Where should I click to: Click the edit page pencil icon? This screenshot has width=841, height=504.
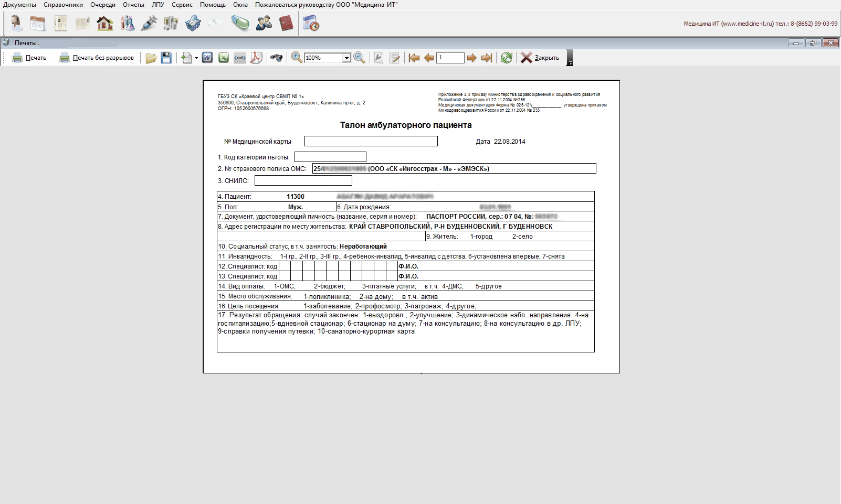click(395, 58)
